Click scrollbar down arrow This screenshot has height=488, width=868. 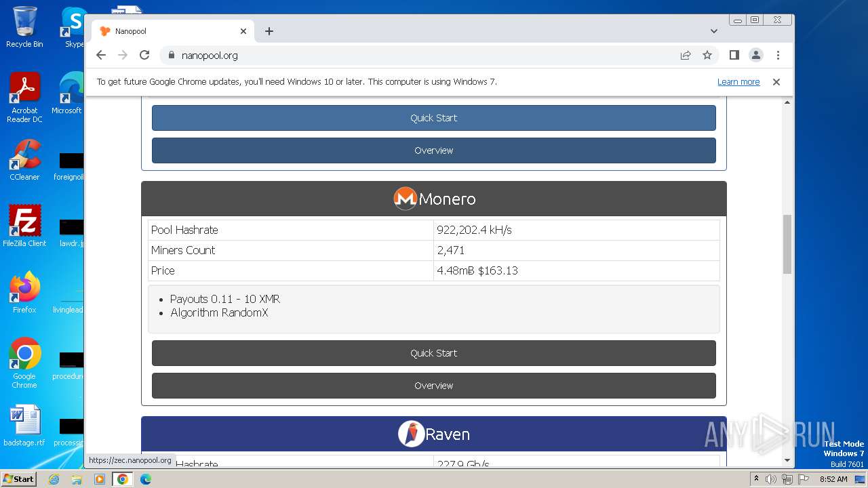[x=787, y=460]
